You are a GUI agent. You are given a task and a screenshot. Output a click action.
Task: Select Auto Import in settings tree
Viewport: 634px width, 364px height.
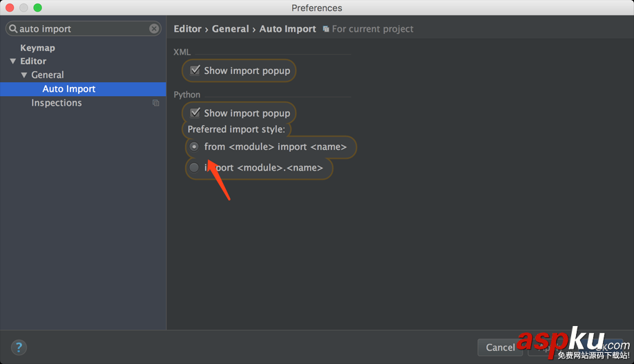(x=69, y=89)
